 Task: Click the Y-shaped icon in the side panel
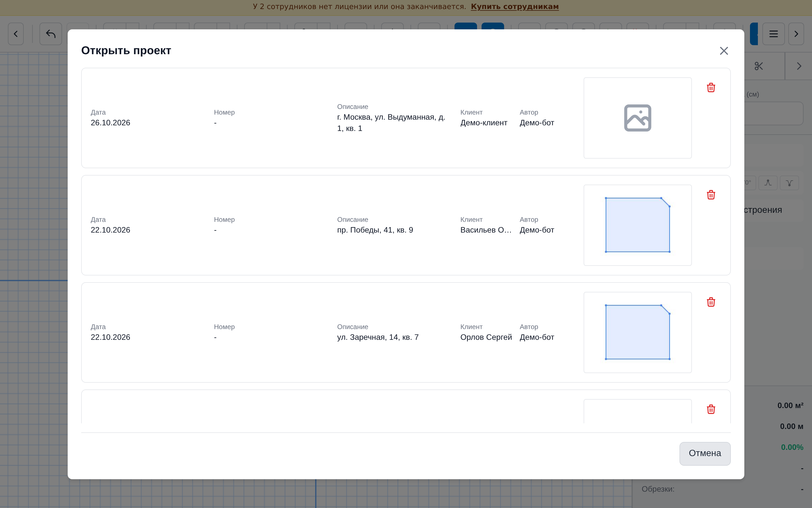click(789, 183)
